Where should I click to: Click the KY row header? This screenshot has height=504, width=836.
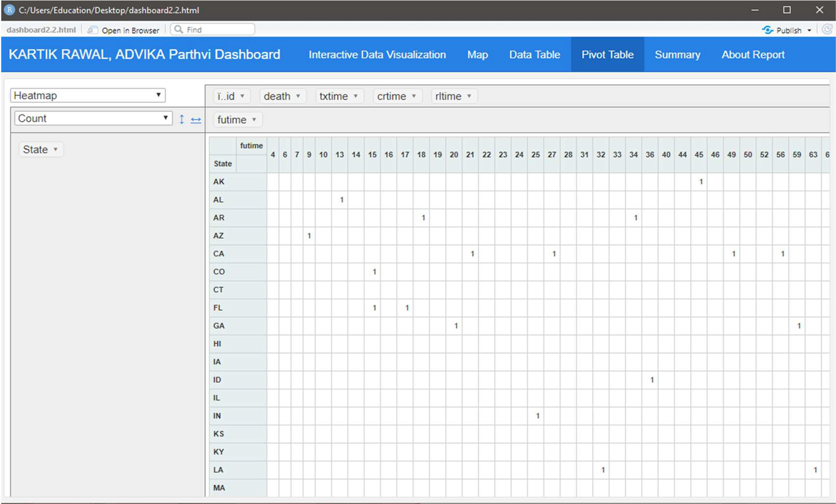coord(238,451)
